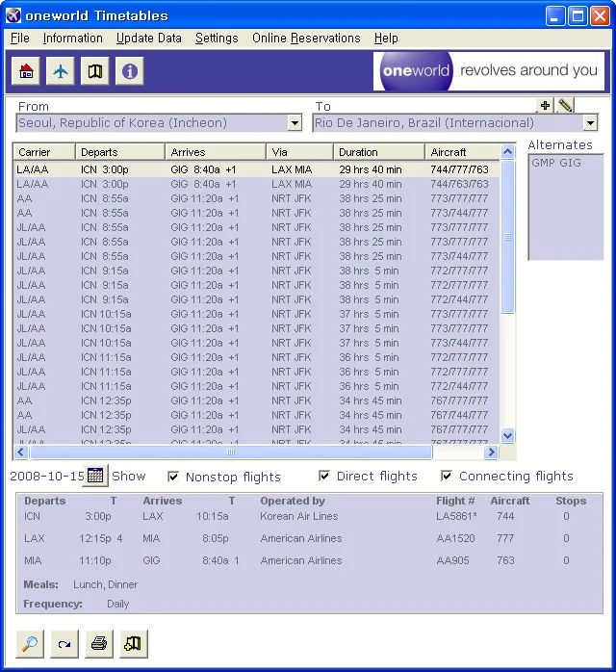The height and width of the screenshot is (672, 616).
Task: Click the oneworld application title bar icon
Action: (x=13, y=15)
